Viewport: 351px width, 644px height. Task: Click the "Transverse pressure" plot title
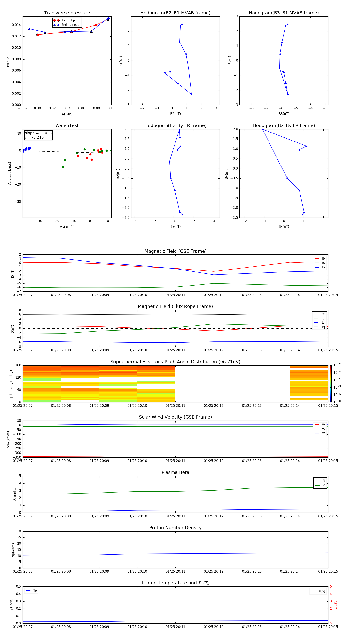[67, 13]
